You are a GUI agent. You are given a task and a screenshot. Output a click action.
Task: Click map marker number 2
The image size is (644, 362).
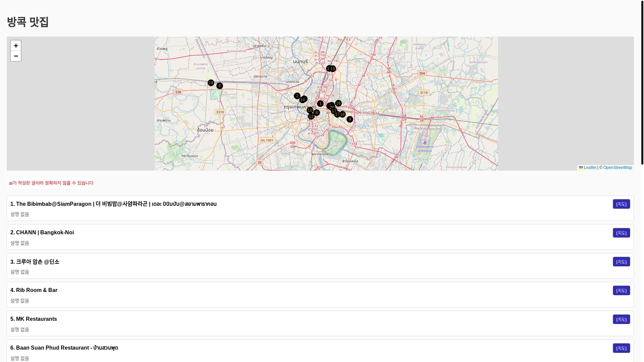click(x=297, y=96)
